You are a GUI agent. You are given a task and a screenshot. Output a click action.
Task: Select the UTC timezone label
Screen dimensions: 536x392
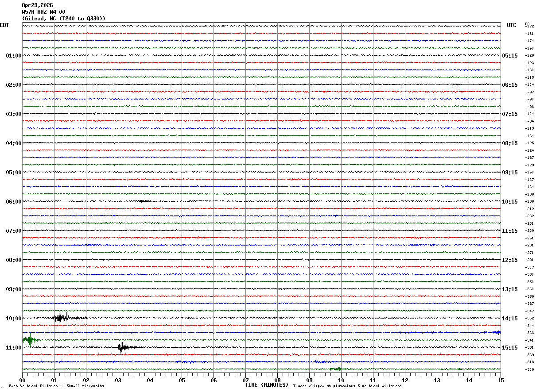512,25
